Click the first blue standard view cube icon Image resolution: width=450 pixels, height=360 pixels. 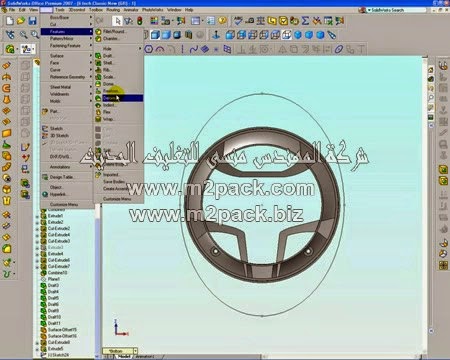tap(230, 35)
